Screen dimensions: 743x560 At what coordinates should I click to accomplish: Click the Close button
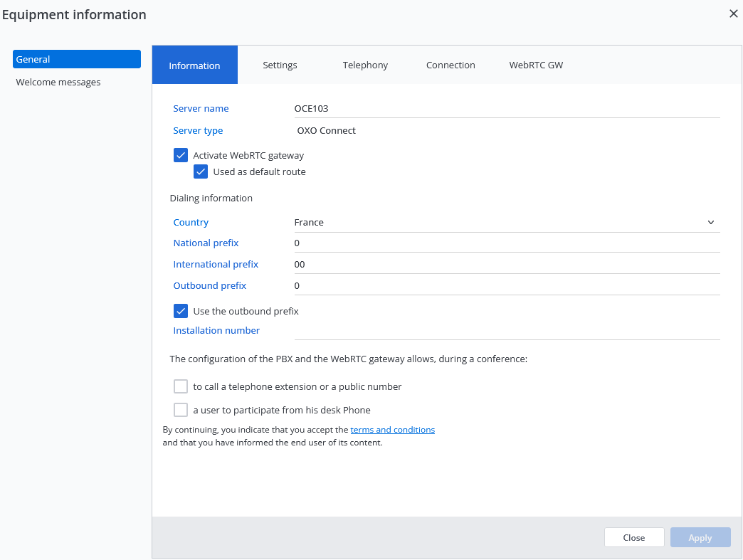click(x=633, y=537)
